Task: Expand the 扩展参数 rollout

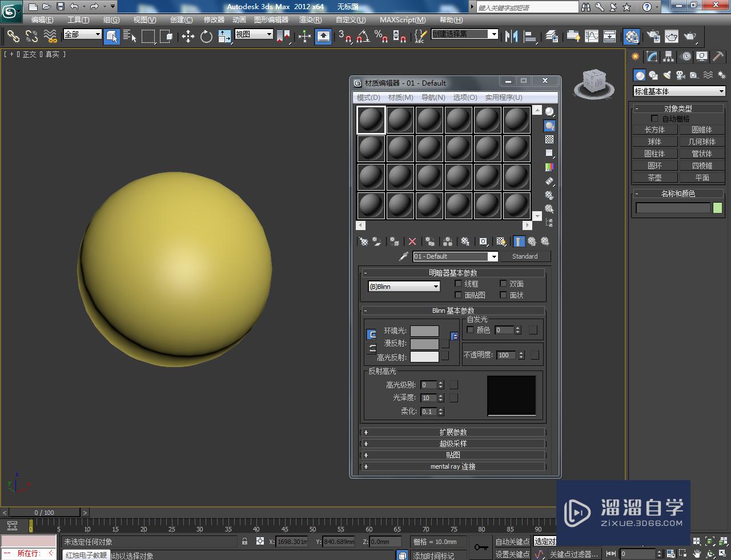Action: point(453,432)
